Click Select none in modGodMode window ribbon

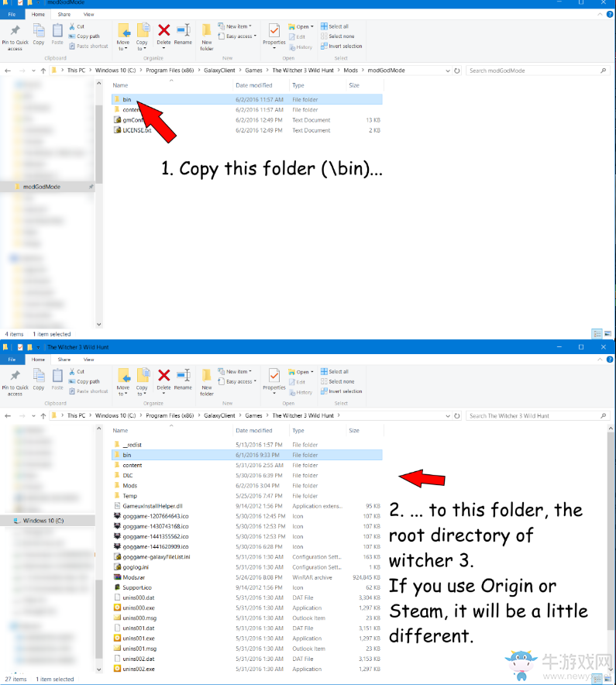338,36
